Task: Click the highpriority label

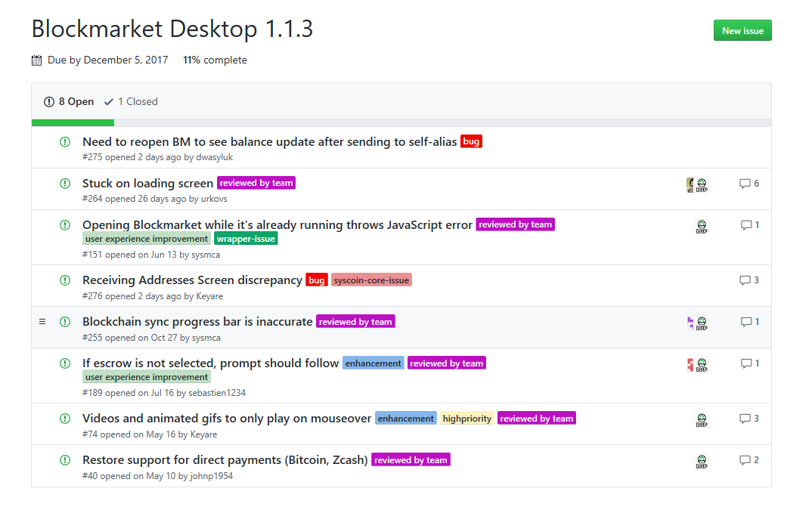Action: (467, 419)
